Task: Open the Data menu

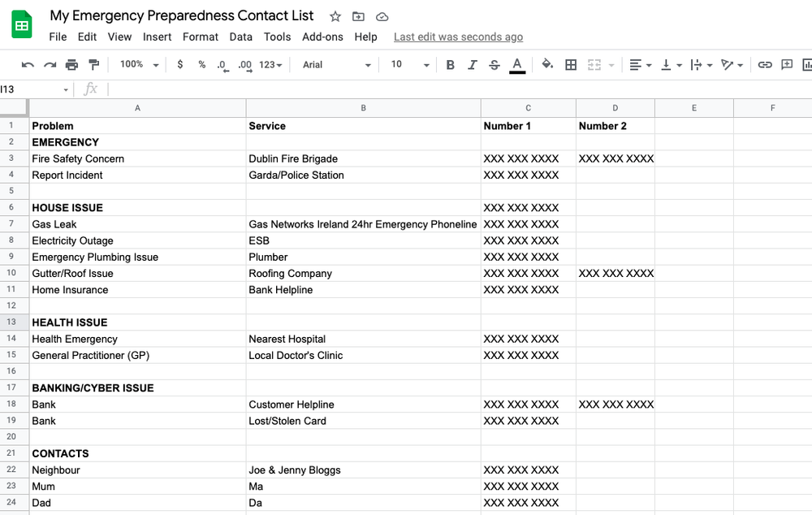Action: (x=241, y=37)
